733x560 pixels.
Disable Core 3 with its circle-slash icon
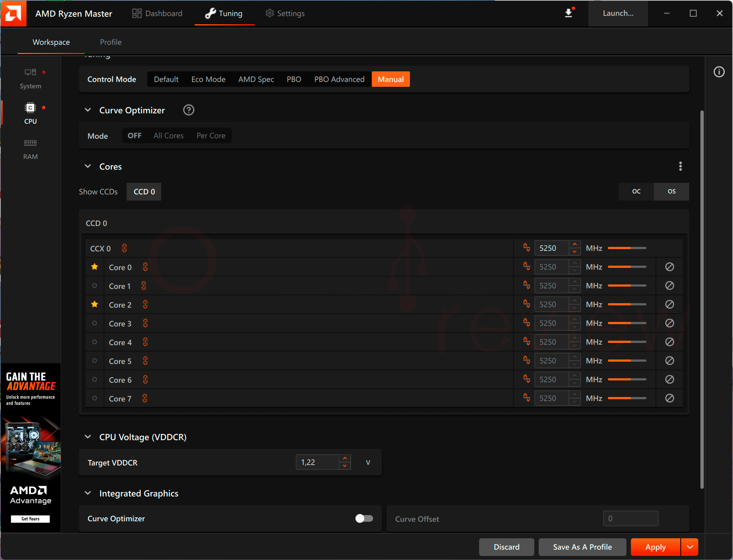pyautogui.click(x=670, y=323)
